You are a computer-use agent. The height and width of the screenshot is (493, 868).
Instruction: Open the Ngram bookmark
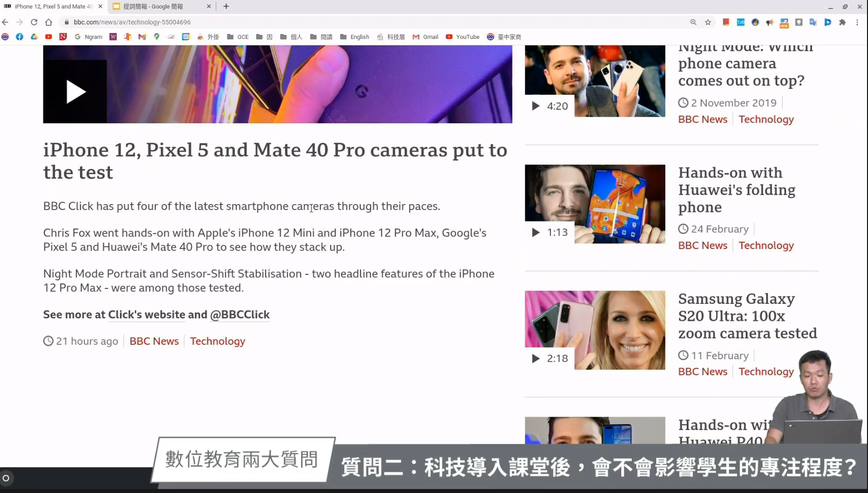[88, 37]
